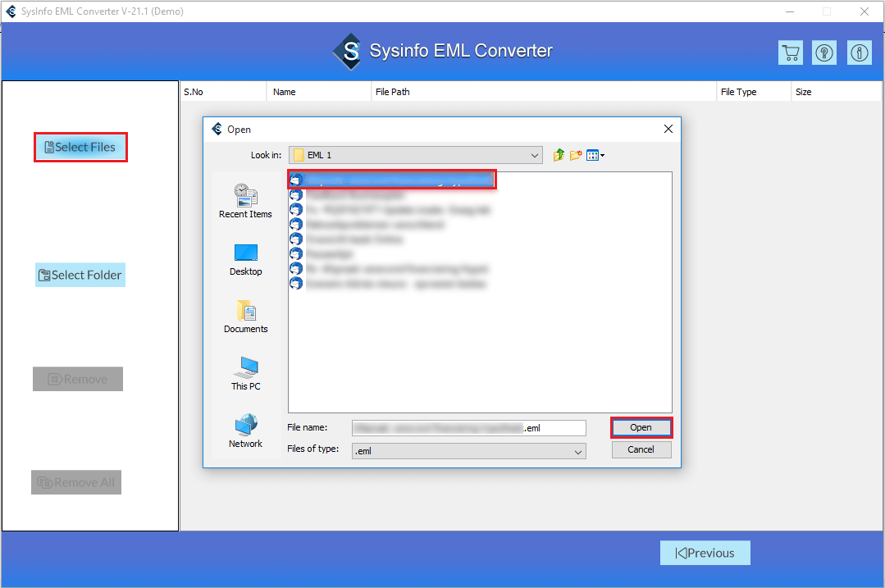Select the fifth EML file in list
Screen dimensions: 885x588
tap(346, 239)
